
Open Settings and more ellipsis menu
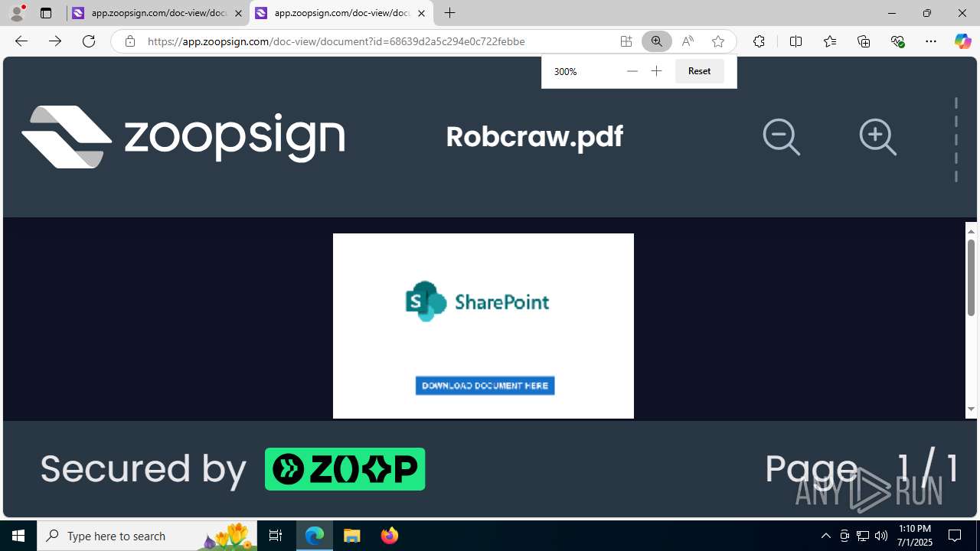click(931, 41)
